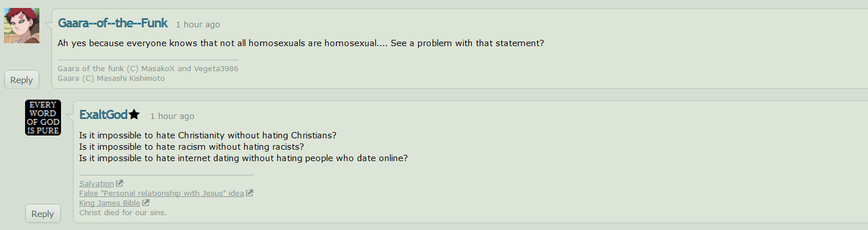Click 'Christ died for our sins.' signature
Viewport: 868px width, 230px height.
pos(123,212)
